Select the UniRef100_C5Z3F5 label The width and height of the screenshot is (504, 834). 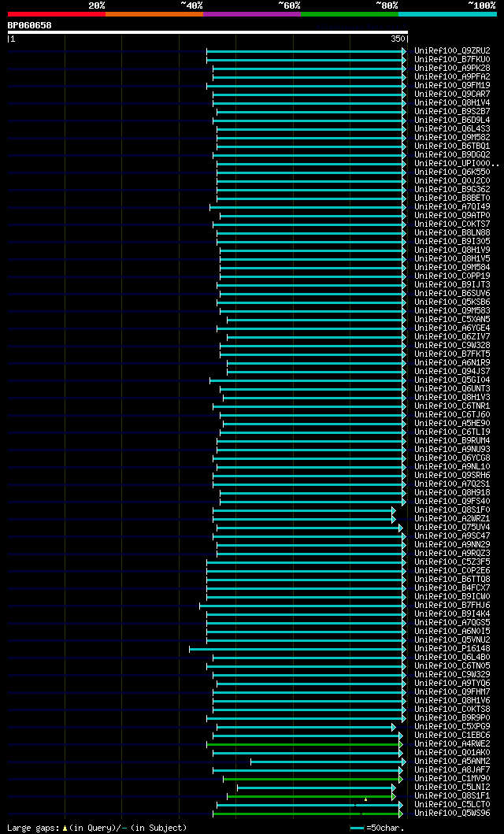(x=453, y=562)
